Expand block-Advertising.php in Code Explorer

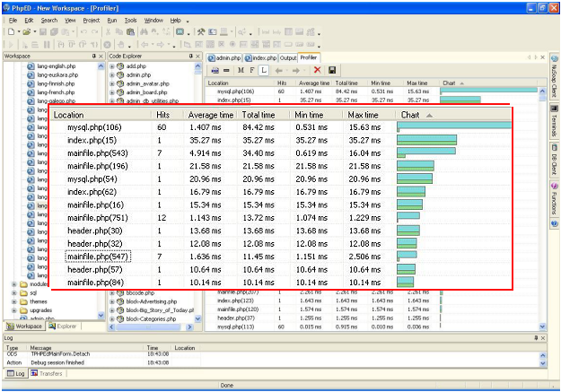click(x=112, y=301)
